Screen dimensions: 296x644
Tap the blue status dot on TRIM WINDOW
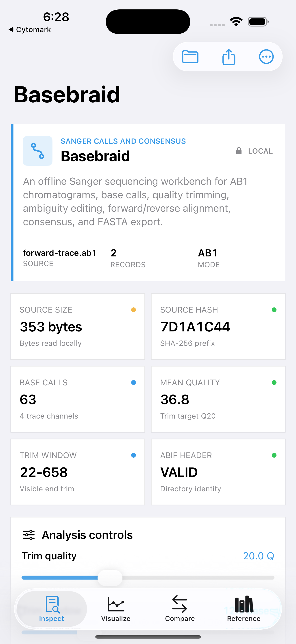(133, 455)
